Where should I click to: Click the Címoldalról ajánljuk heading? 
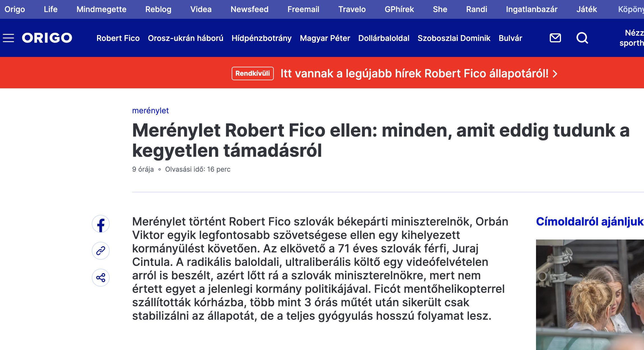590,222
